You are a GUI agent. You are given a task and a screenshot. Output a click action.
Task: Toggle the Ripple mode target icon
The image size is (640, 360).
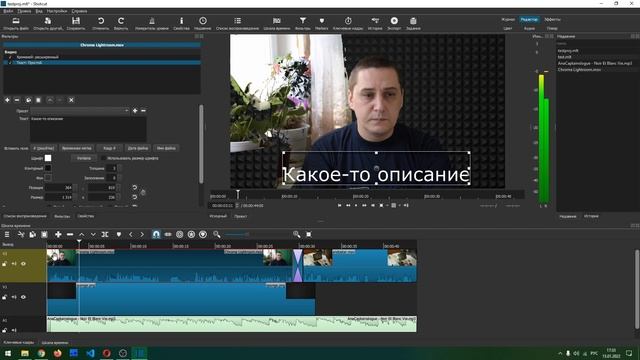179,234
